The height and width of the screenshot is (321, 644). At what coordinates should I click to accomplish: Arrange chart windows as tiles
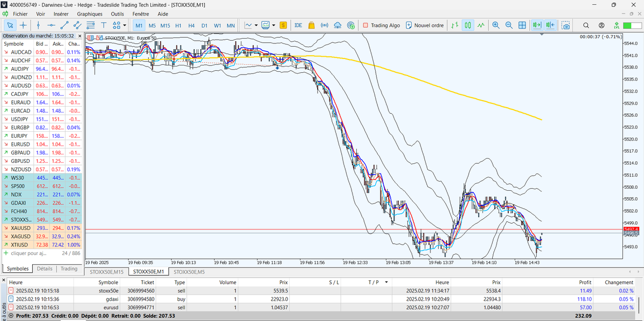(522, 25)
